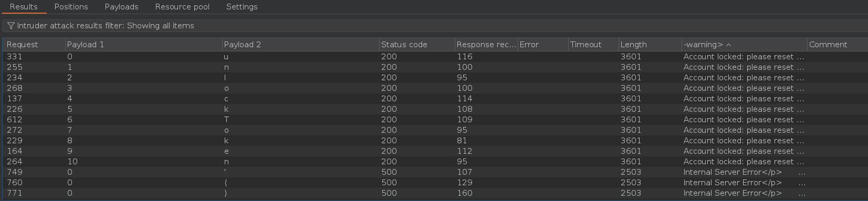Open the Intruder attack results filter bar

point(435,26)
